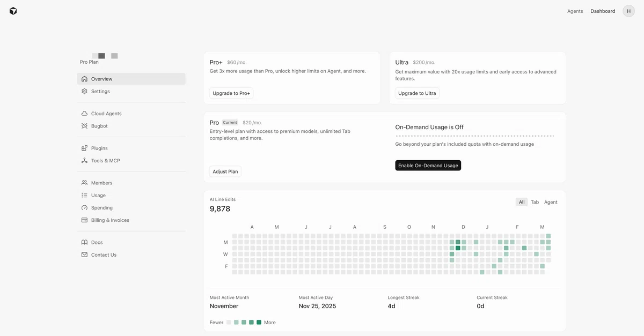This screenshot has height=336, width=644.
Task: Switch line edits view to Tab
Action: (535, 202)
